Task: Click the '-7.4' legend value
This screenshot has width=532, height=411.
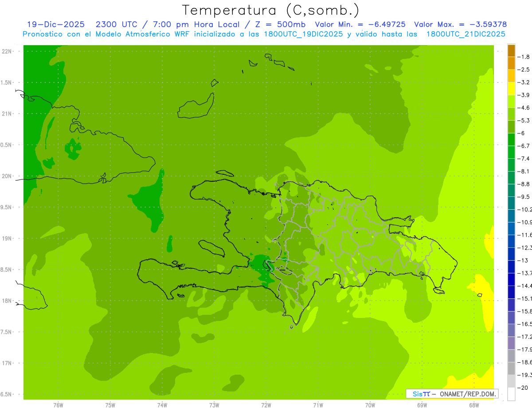Action: coord(524,159)
